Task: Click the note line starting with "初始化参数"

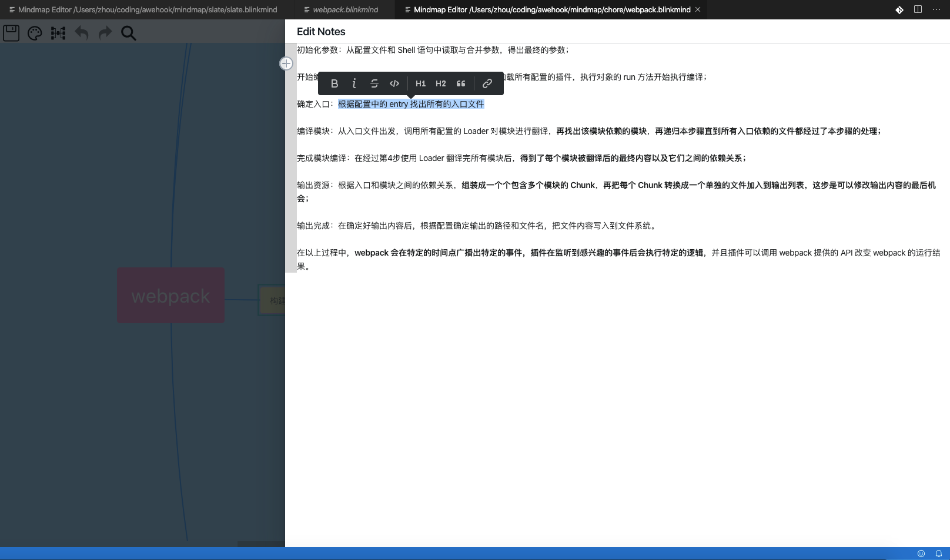Action: (x=433, y=50)
